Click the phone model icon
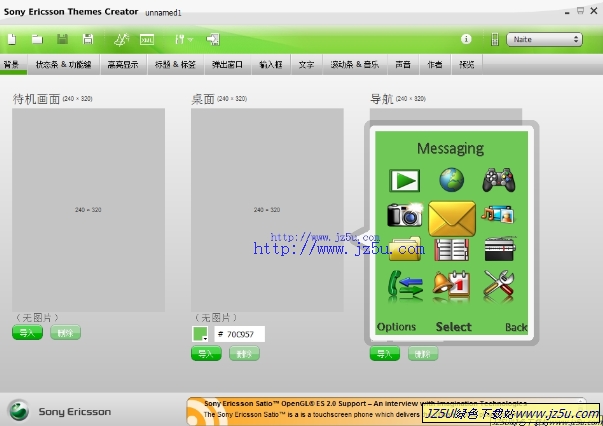The image size is (603, 426). point(495,39)
